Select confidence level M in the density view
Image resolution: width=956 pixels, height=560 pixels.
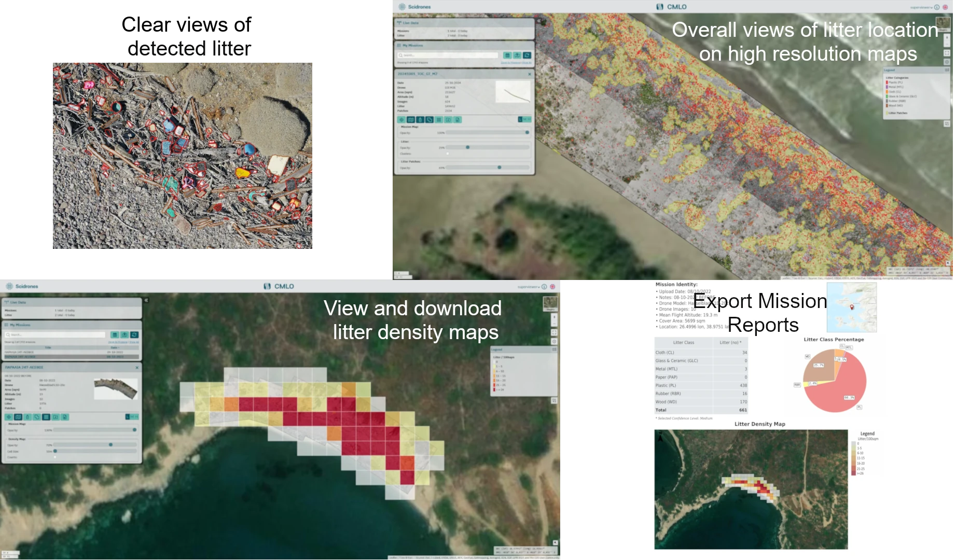click(132, 417)
